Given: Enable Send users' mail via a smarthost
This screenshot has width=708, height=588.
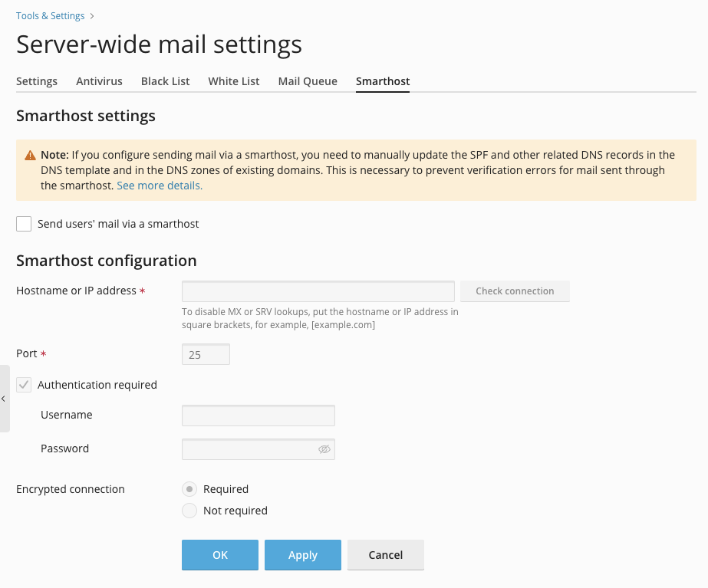Looking at the screenshot, I should 24,224.
